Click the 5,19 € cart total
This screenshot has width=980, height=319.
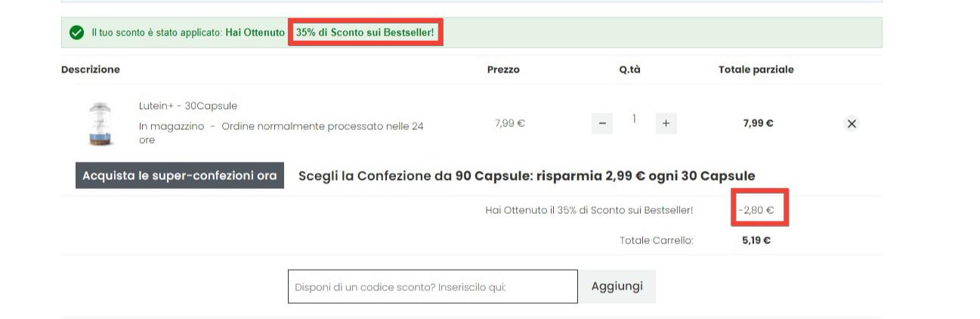click(x=756, y=240)
